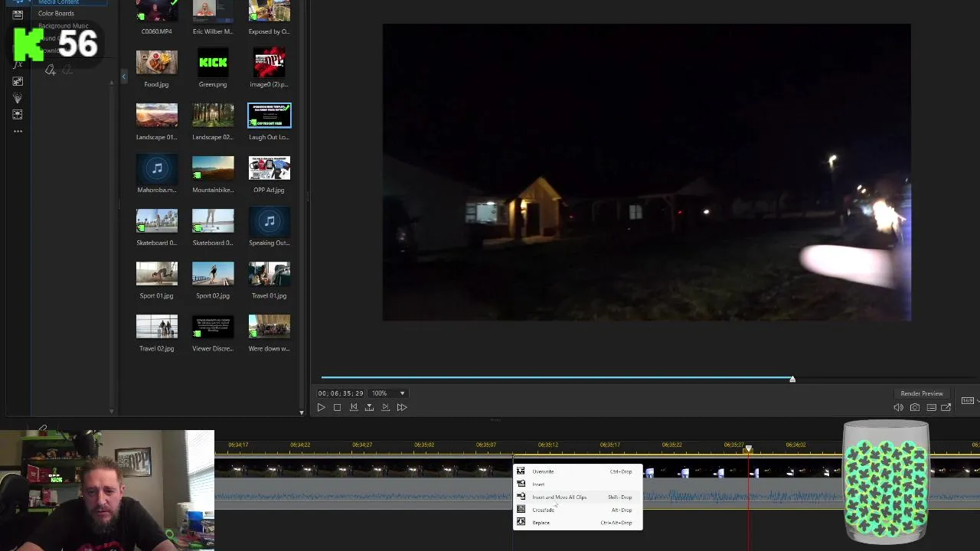Undock the preview window icon
Image resolution: width=980 pixels, height=551 pixels.
tap(946, 407)
